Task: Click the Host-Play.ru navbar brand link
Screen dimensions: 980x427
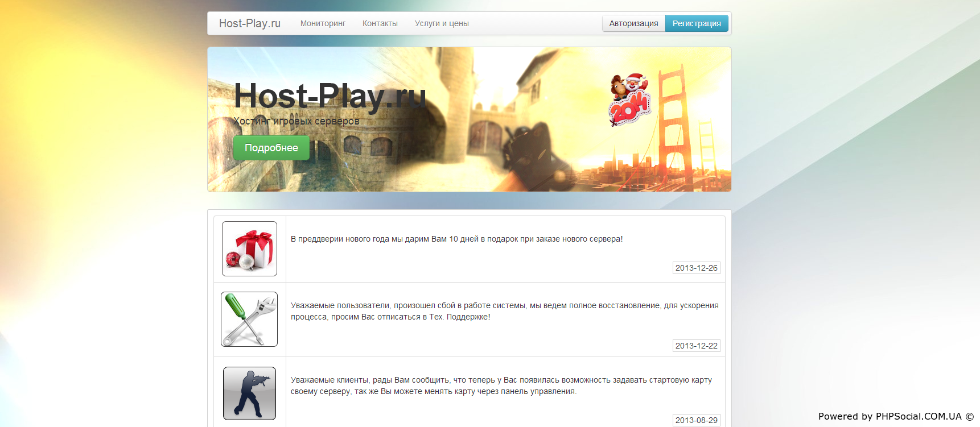Action: click(x=249, y=23)
